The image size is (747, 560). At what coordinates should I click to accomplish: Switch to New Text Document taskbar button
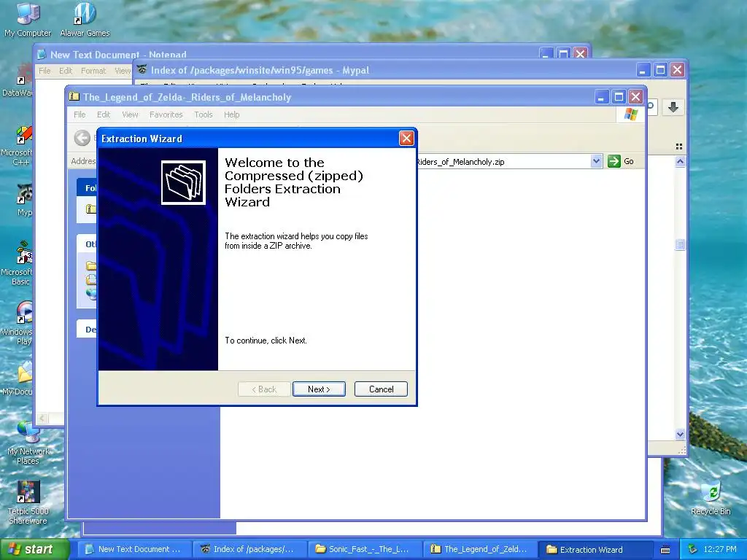point(134,549)
